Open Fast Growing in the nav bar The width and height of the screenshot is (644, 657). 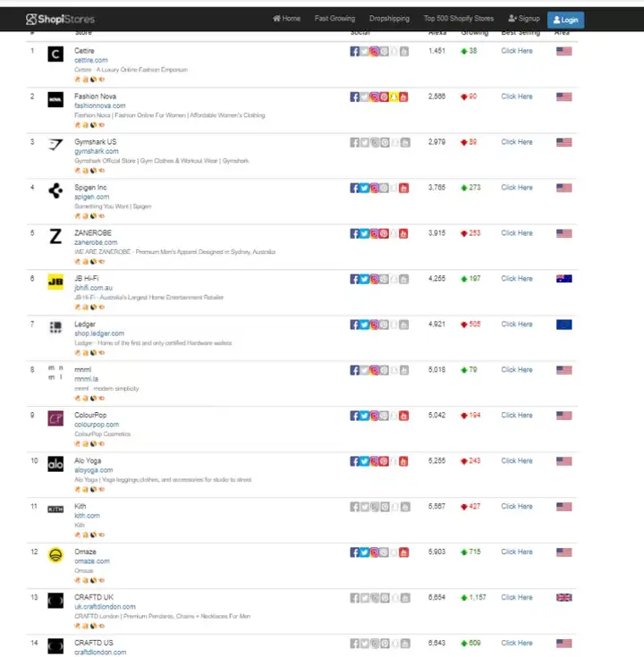pos(335,19)
